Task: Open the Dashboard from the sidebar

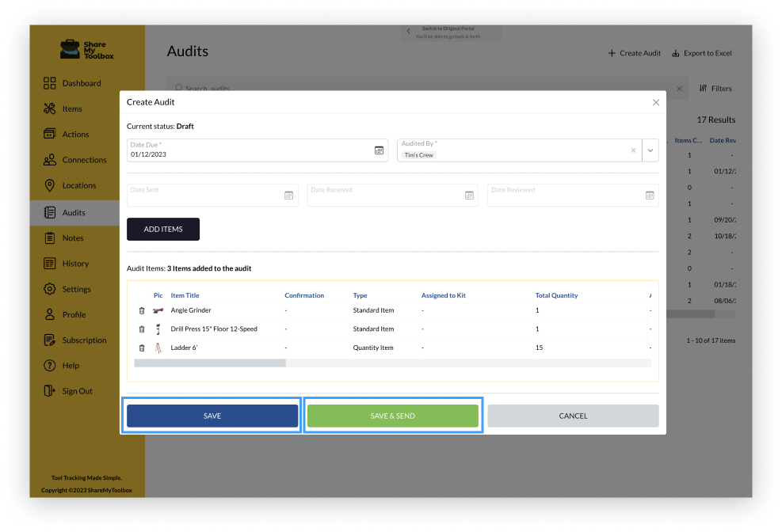Action: 48,83
